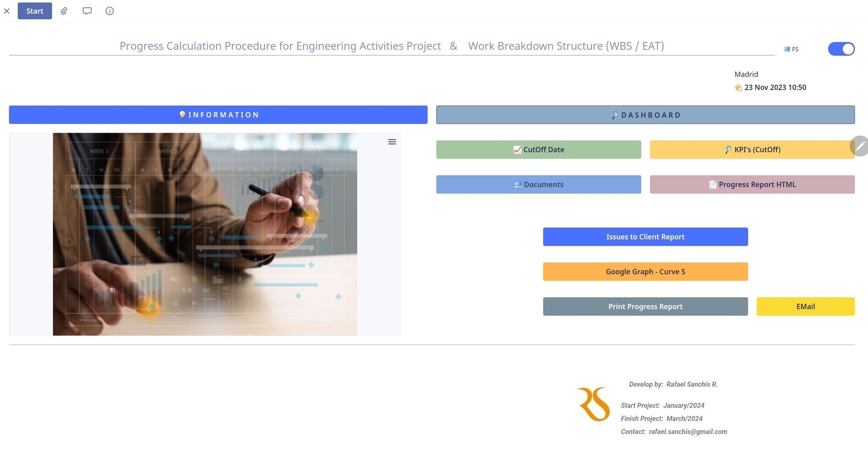868x462 pixels.
Task: Click the 'Start Project: January/2024' text
Action: point(663,406)
